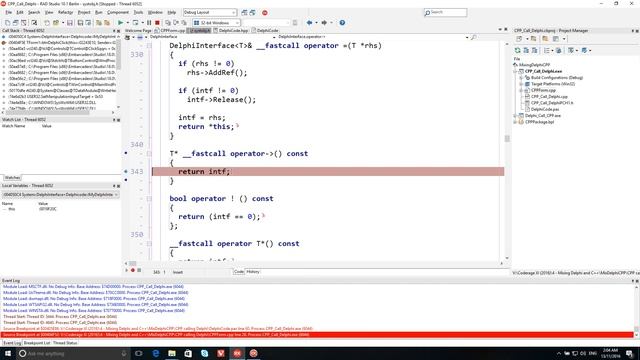Collapse the code fold at line 341

pos(149,154)
